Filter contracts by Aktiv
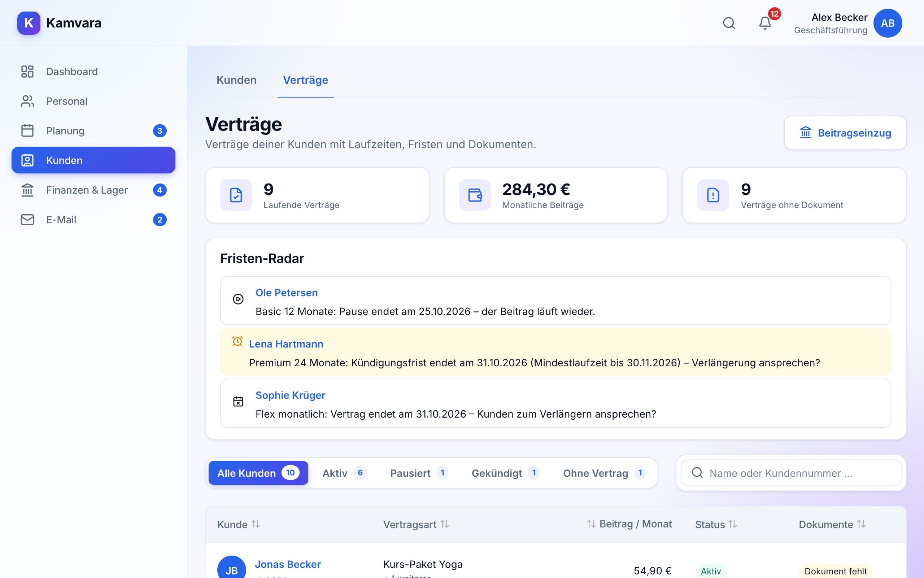The image size is (924, 578). tap(345, 473)
